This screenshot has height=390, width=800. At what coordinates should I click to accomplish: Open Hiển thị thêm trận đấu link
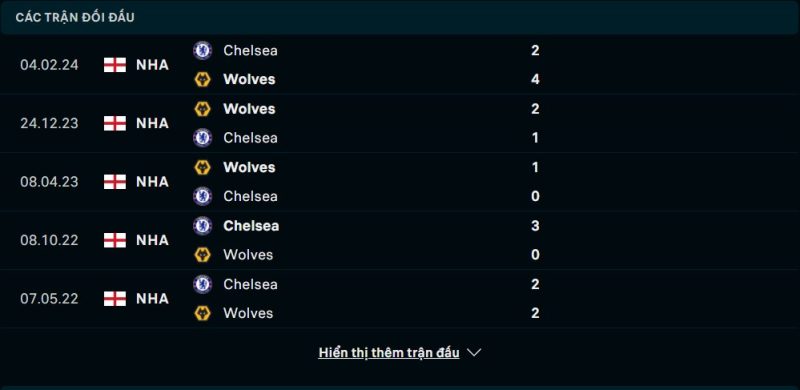click(389, 353)
